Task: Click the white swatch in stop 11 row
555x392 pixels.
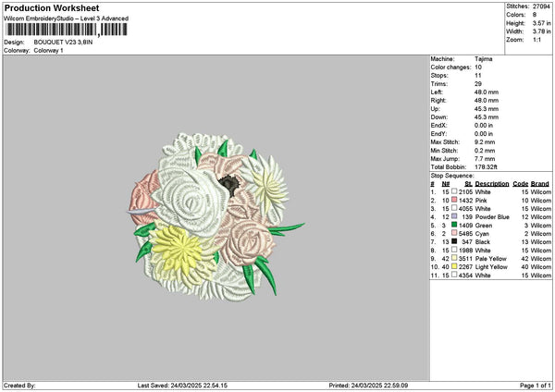Action: pos(454,275)
